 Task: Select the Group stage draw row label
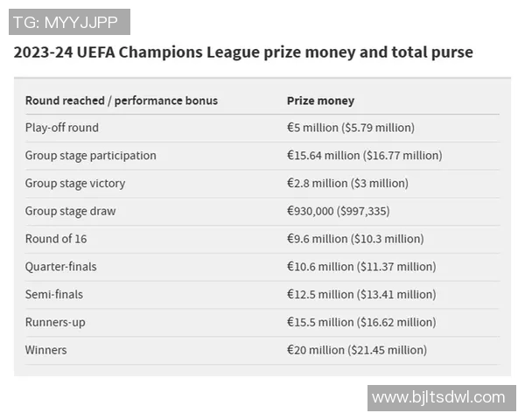coord(70,211)
